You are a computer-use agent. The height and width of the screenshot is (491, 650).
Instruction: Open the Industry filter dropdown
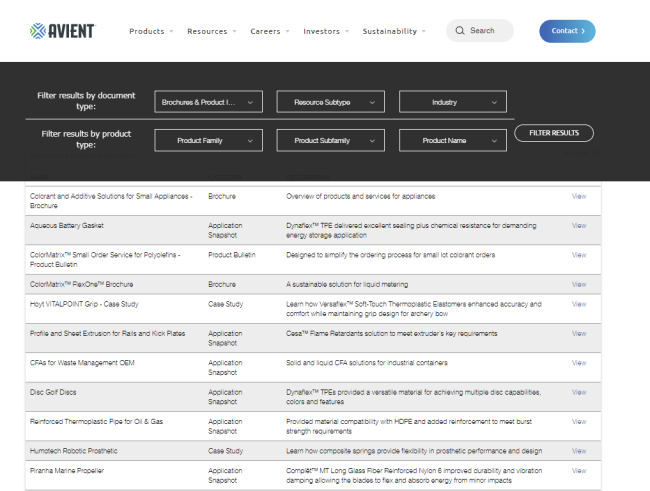tap(452, 102)
